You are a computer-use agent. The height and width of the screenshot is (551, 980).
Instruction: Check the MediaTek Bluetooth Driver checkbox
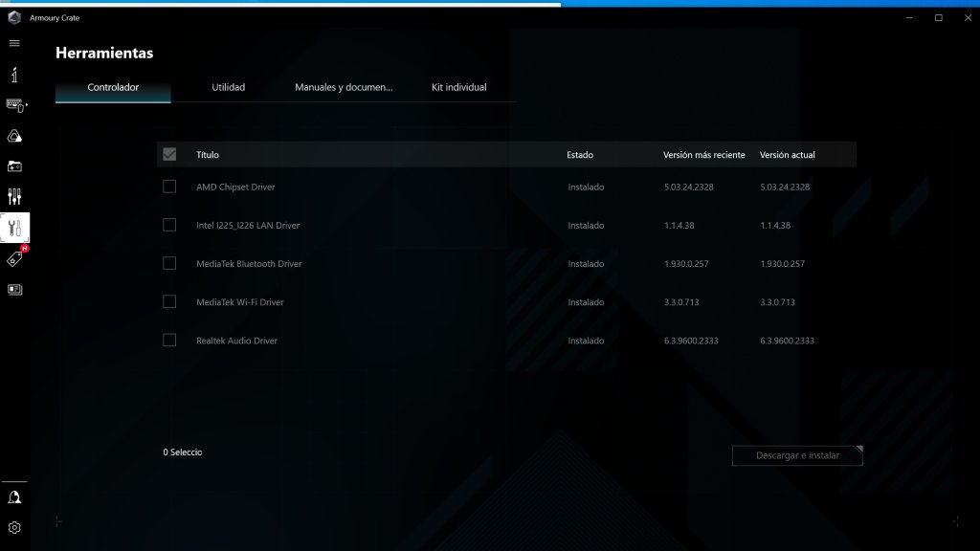point(169,263)
